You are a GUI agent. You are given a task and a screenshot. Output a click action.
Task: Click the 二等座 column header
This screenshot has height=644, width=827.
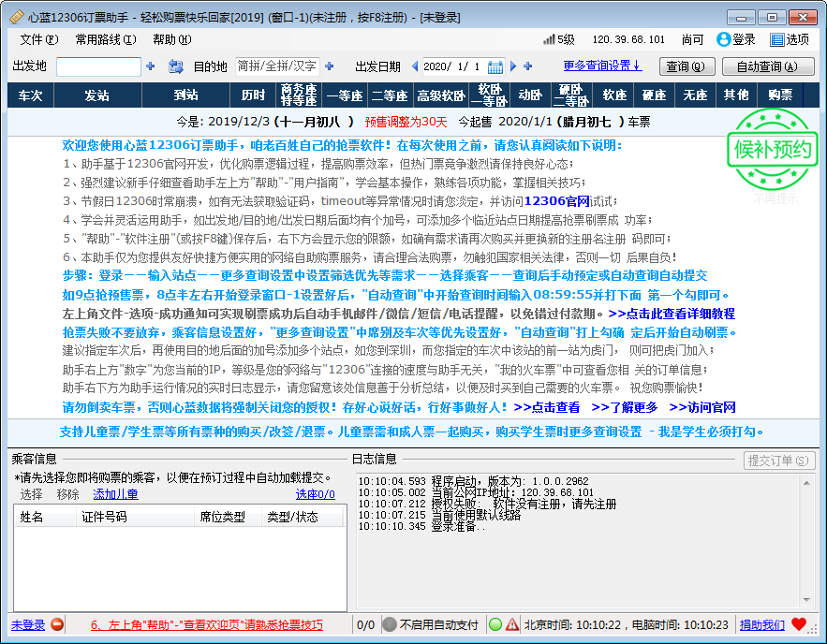tap(390, 95)
